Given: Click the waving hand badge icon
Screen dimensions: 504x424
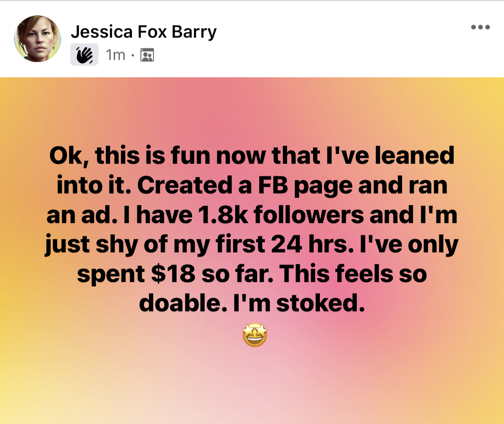Looking at the screenshot, I should 84,55.
